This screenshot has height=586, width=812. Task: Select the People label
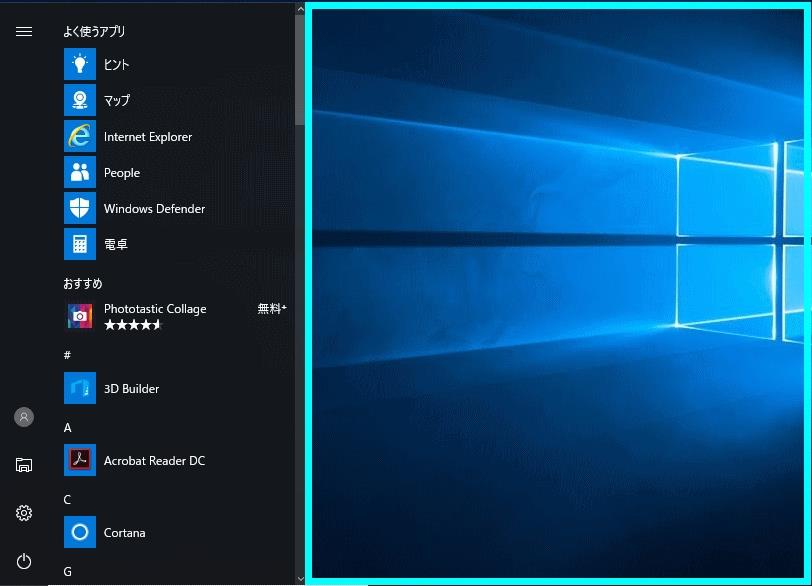click(x=122, y=173)
